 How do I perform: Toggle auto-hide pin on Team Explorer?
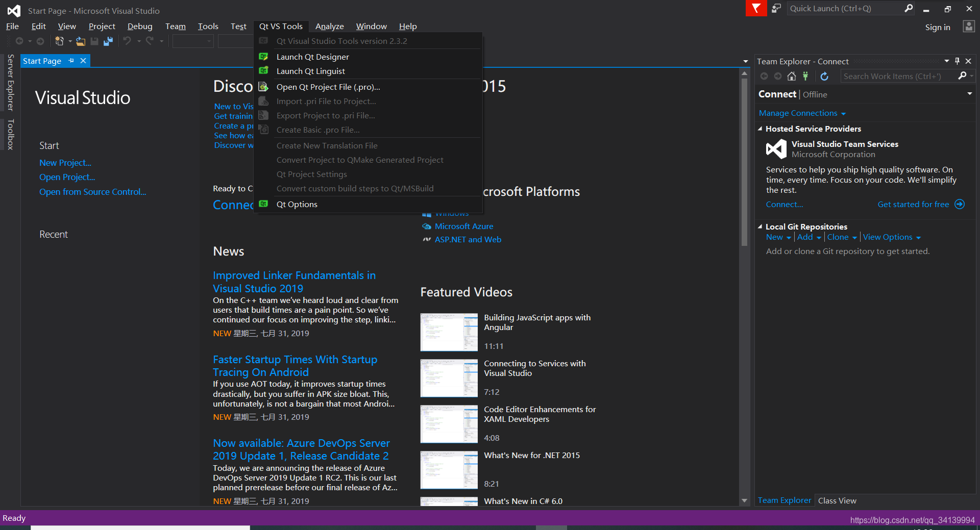pyautogui.click(x=957, y=61)
